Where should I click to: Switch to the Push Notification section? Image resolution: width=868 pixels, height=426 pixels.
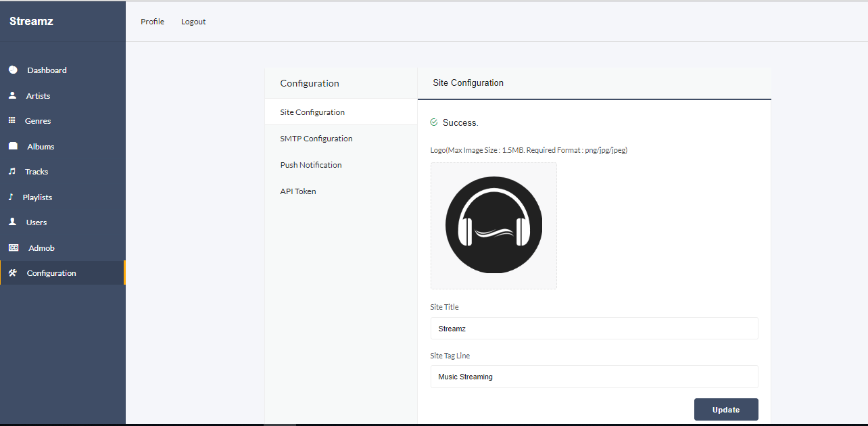(x=311, y=165)
